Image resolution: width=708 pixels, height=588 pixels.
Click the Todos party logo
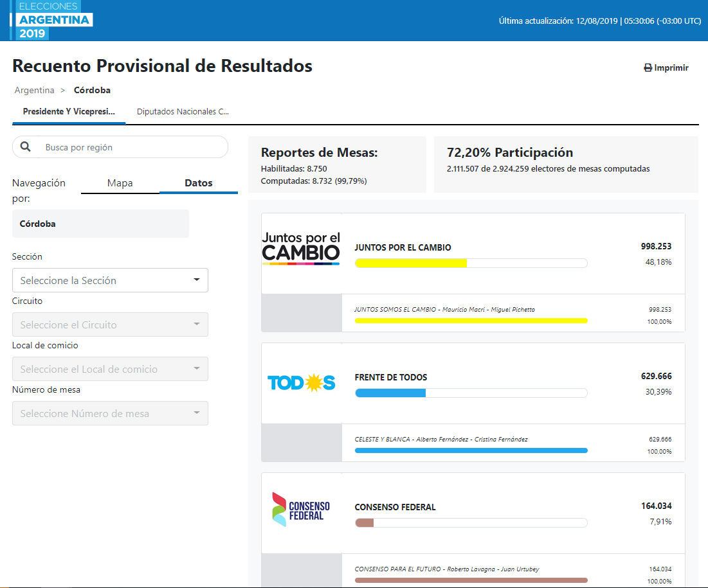[x=301, y=382]
